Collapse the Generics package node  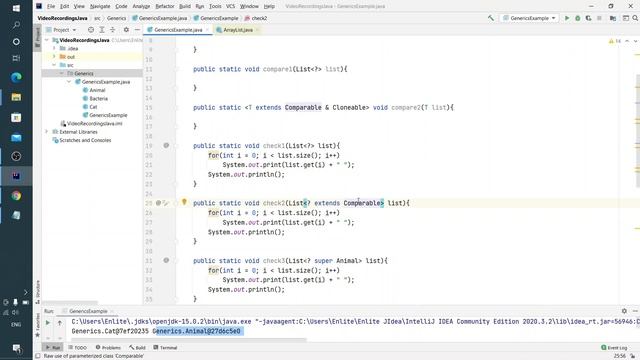(61, 73)
